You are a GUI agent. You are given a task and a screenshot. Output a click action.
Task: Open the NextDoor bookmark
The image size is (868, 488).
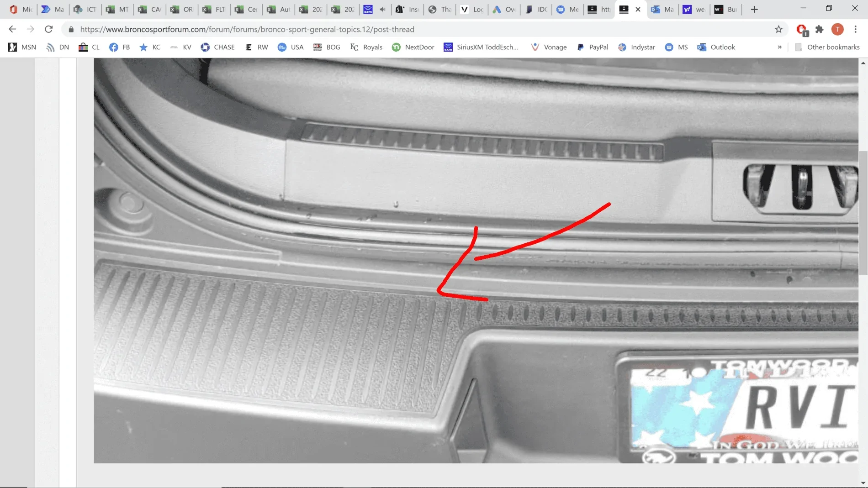pos(413,47)
